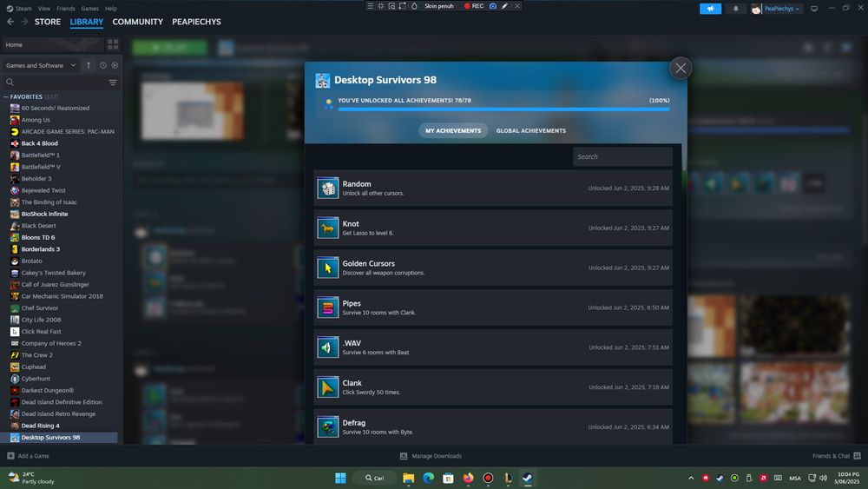Click the Defrag achievement icon
The height and width of the screenshot is (489, 868).
click(x=328, y=427)
